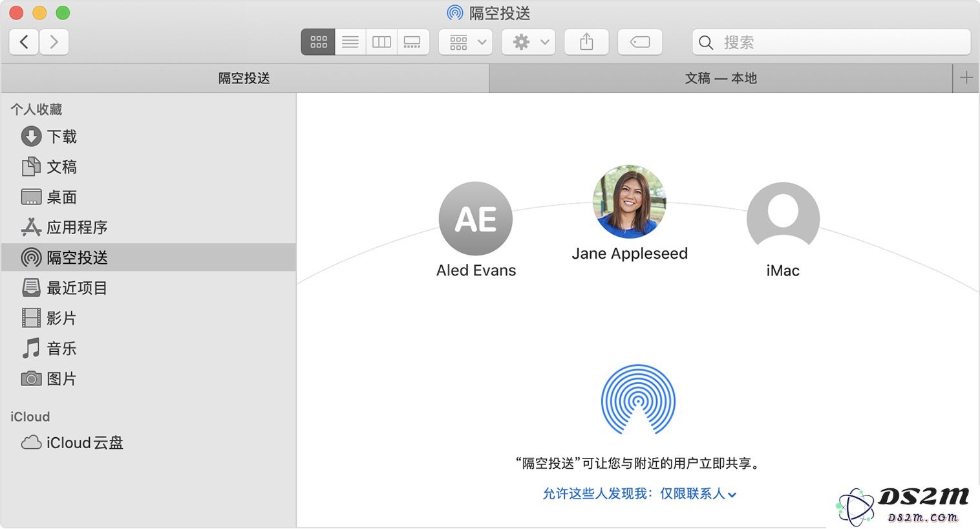Screen dimensions: 980x529
Task: Click the 图片 camera icon in sidebar
Action: tap(31, 379)
